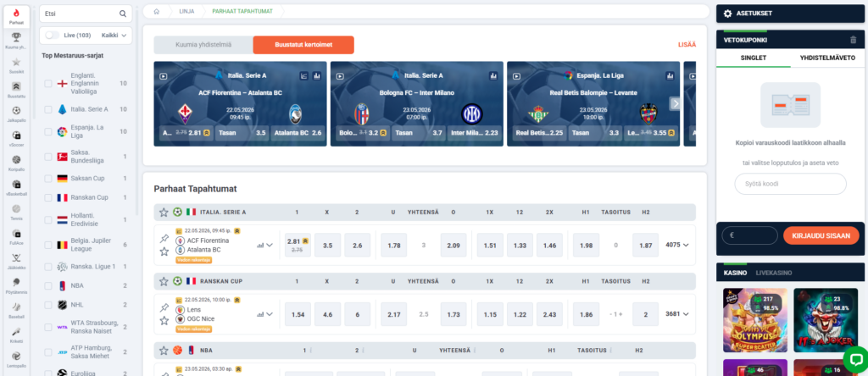The height and width of the screenshot is (376, 868).
Task: Select Atalanta BC 2.6 on featured card
Action: click(298, 133)
